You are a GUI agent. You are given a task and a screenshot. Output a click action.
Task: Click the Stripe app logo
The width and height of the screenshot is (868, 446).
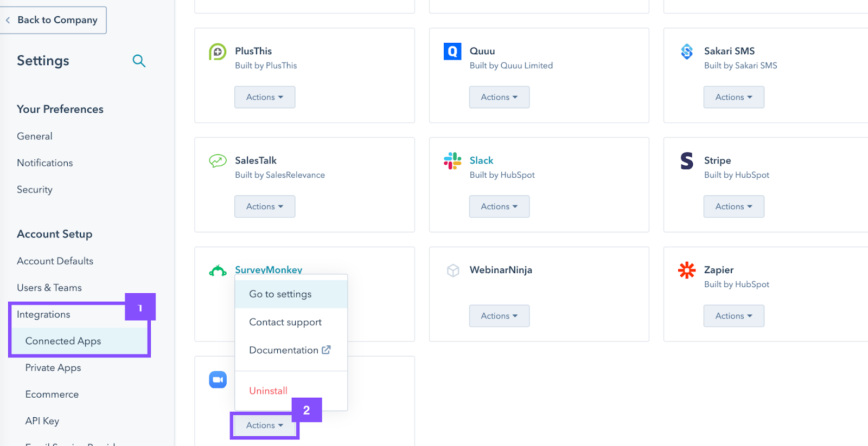tap(687, 161)
